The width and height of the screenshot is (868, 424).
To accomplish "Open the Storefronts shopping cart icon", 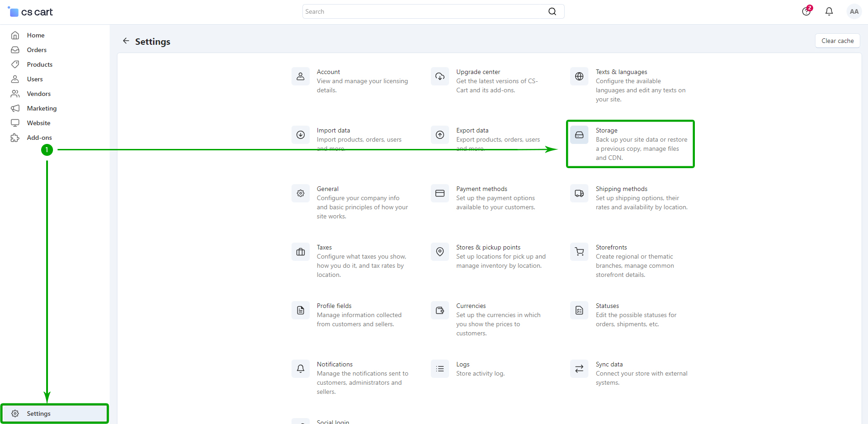I will (x=579, y=252).
